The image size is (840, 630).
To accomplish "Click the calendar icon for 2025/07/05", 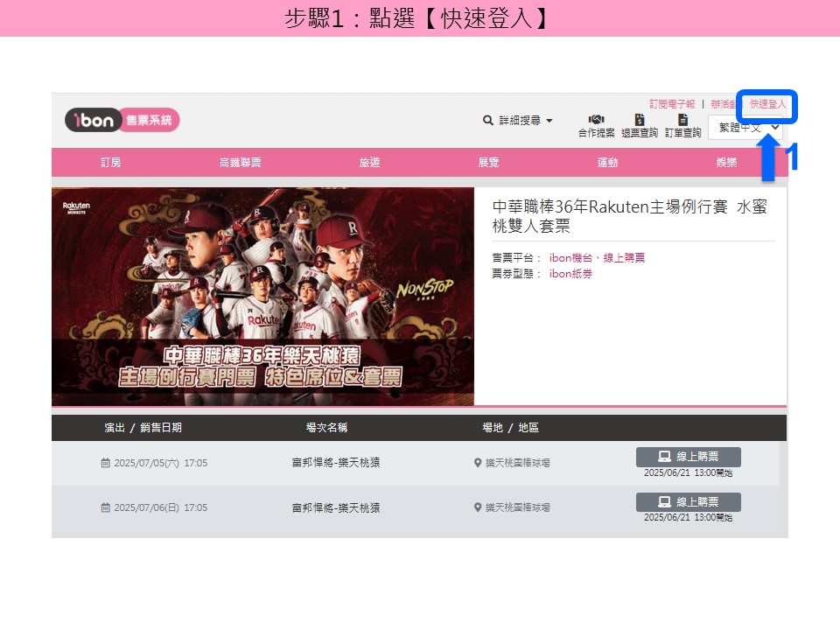I will pos(106,463).
